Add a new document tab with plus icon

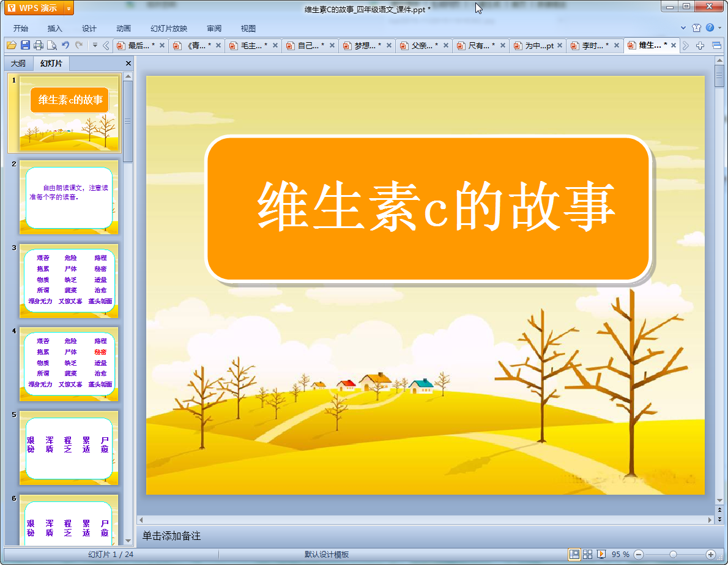700,45
